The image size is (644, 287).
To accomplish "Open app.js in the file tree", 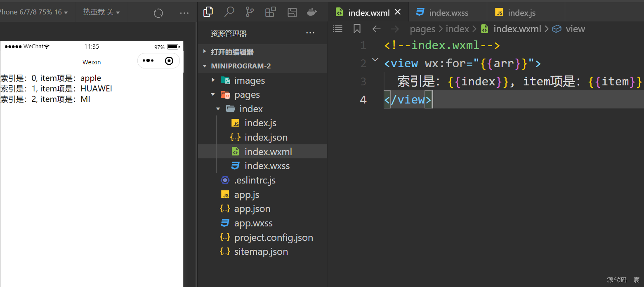I will click(262, 195).
